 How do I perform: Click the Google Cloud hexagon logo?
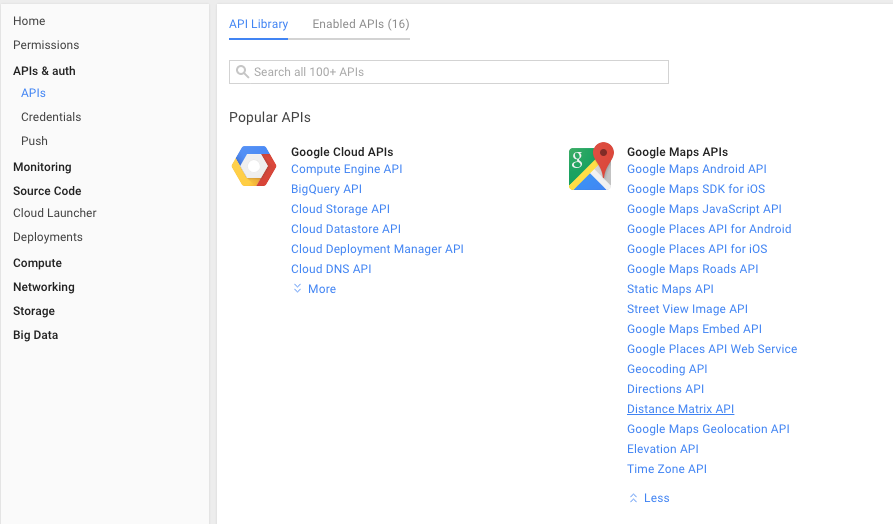(254, 166)
